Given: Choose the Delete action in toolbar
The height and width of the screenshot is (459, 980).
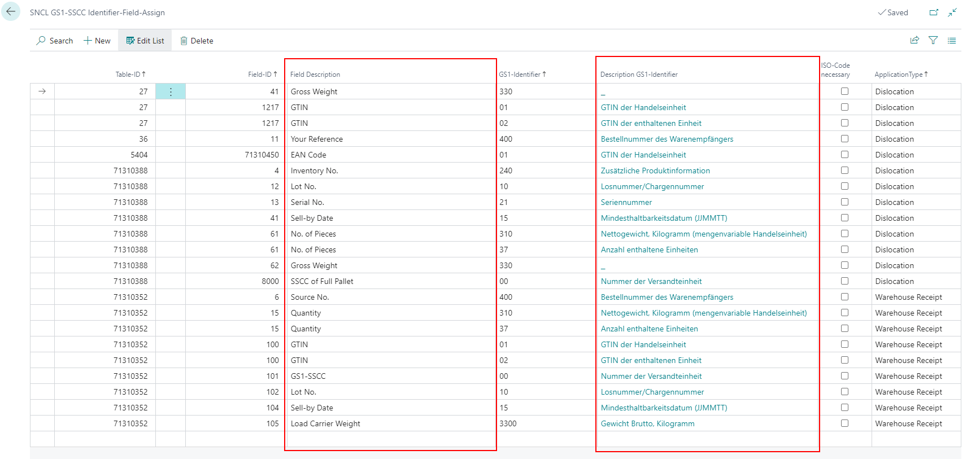Looking at the screenshot, I should pyautogui.click(x=197, y=41).
